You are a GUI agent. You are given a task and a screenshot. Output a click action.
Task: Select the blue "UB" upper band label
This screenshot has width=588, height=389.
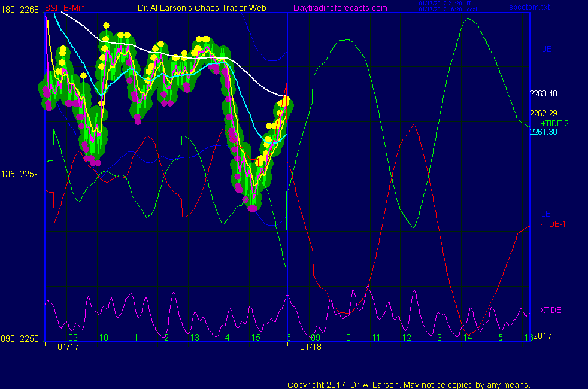pyautogui.click(x=546, y=50)
